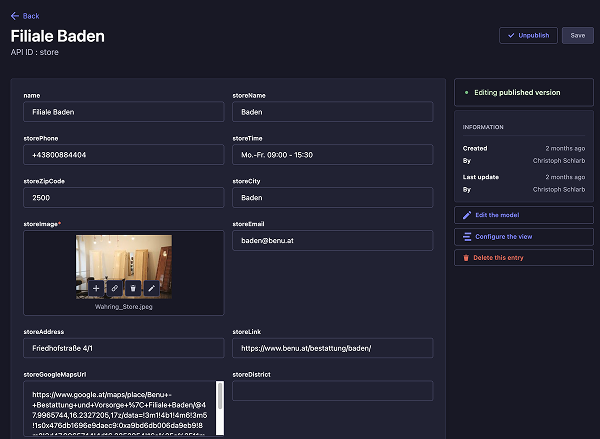Image resolution: width=600 pixels, height=439 pixels.
Task: Click 'Christoph Schlarb' under Created
Action: (559, 161)
